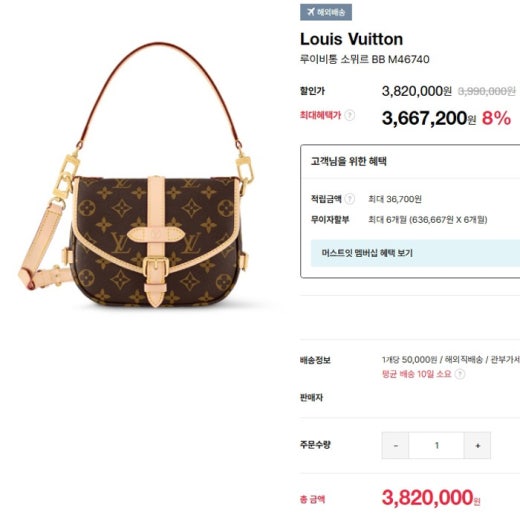Open the 최대혜택가 question mark tooltip
Screen dimensions: 520x520
[x=349, y=115]
